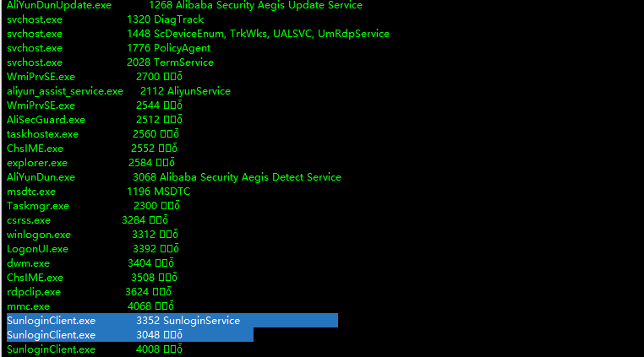
Task: Click the AliYunDun.exe Aegis Detect Service line
Action: 174,177
